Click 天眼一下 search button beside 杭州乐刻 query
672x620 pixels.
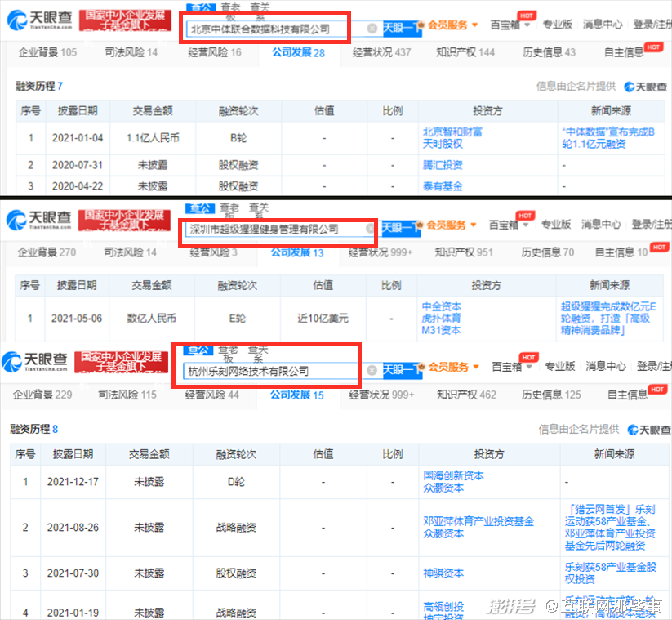pyautogui.click(x=402, y=370)
